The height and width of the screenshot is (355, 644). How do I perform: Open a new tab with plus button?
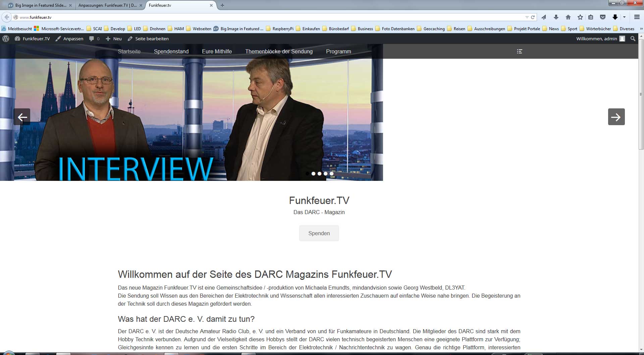coord(222,5)
